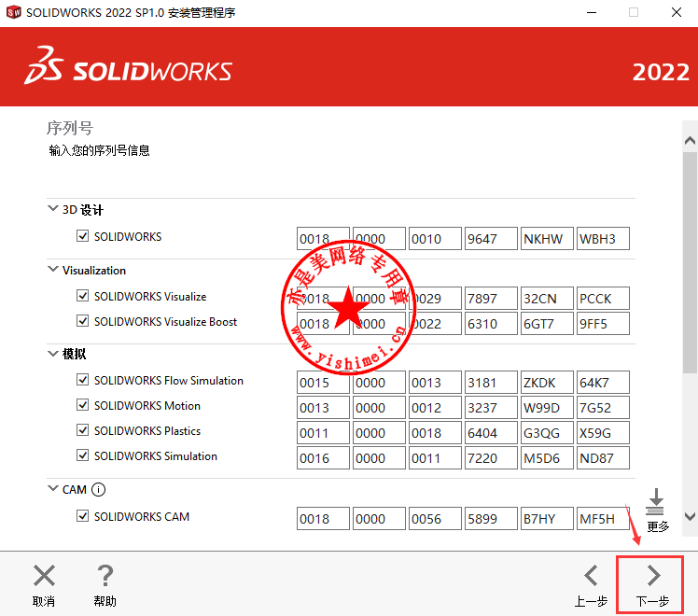The image size is (698, 616).
Task: Click the CAM info circle icon
Action: pos(98,490)
